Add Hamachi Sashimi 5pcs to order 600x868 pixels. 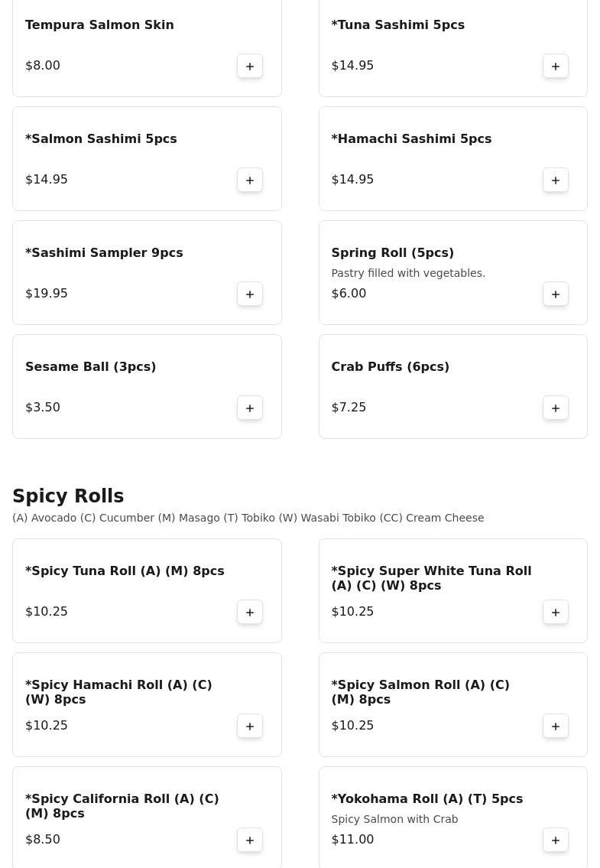pyautogui.click(x=556, y=180)
